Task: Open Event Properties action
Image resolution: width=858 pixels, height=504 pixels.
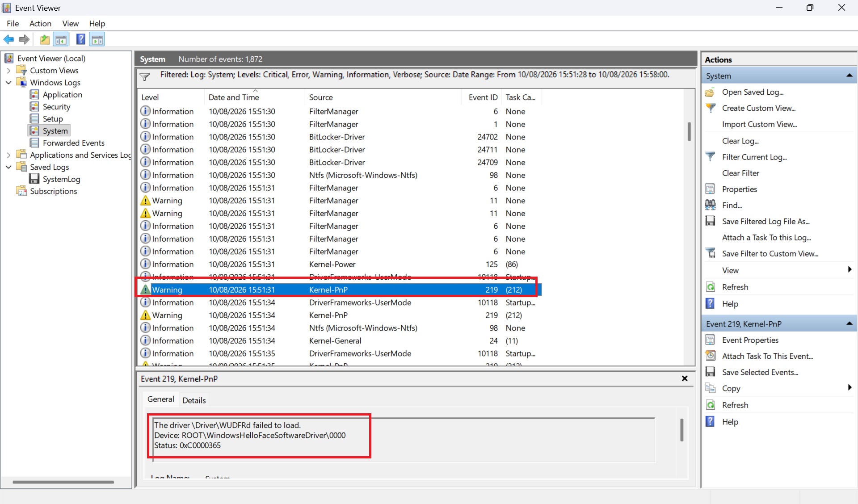Action: point(750,340)
